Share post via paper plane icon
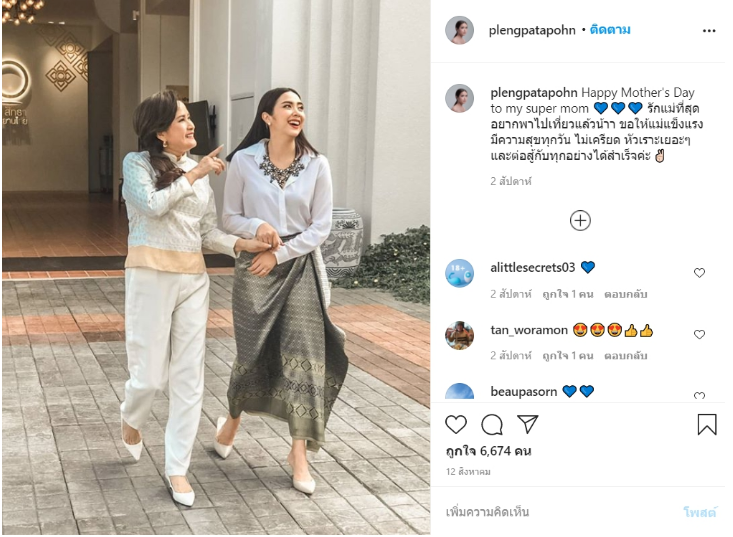The width and height of the screenshot is (733, 537). coord(528,424)
